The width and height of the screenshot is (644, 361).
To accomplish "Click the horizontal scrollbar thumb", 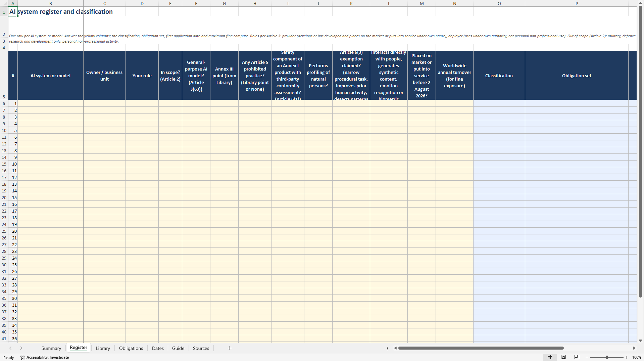I will (x=481, y=348).
